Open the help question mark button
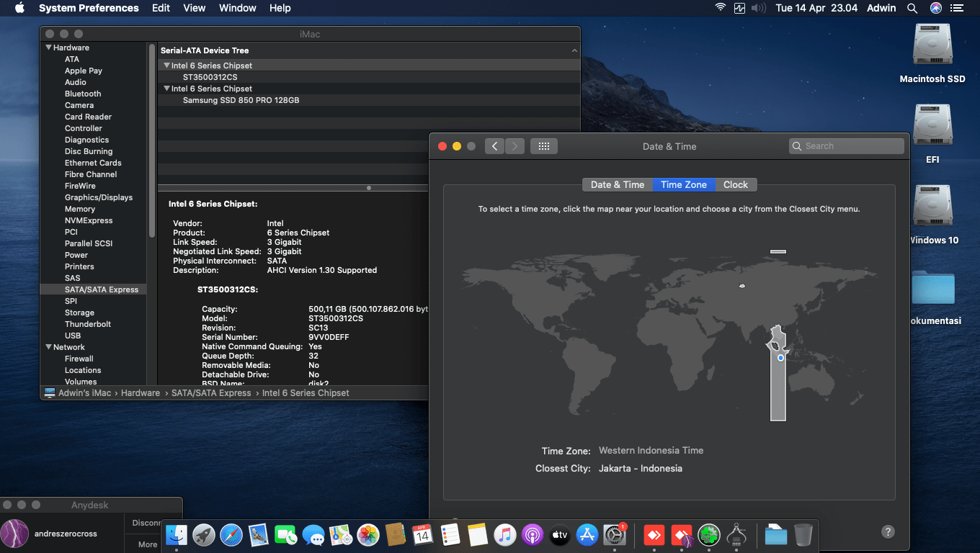The width and height of the screenshot is (980, 553). [888, 532]
